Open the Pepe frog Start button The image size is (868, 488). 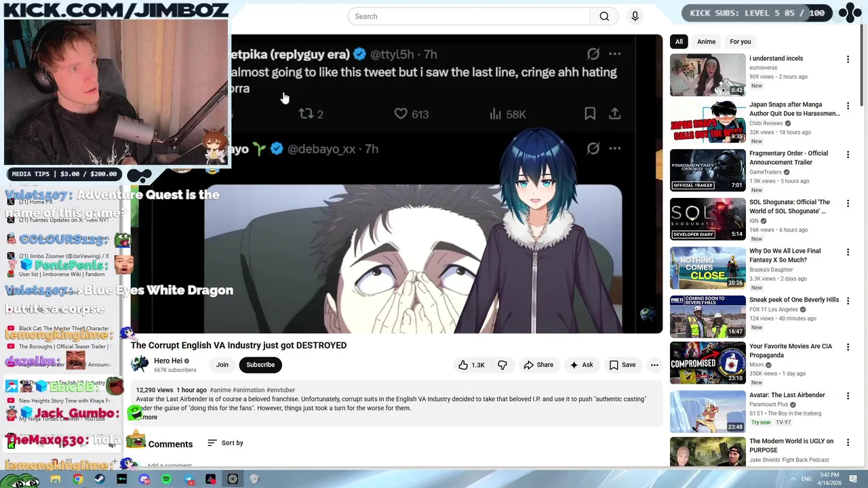pyautogui.click(x=19, y=480)
